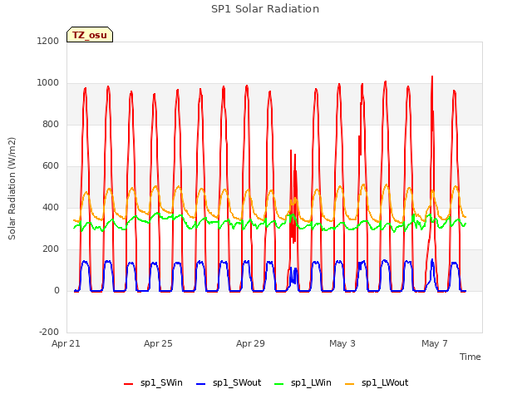Viewport: 532px width, 399px height.
Task: Click the 0 y-axis tick label
Action: coord(57,290)
